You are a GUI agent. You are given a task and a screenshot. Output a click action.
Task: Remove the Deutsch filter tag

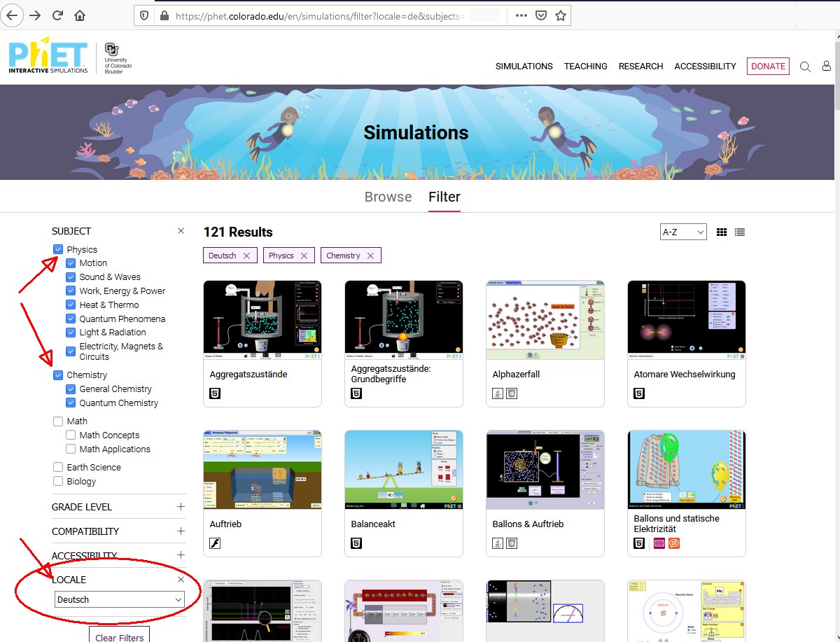tap(246, 256)
